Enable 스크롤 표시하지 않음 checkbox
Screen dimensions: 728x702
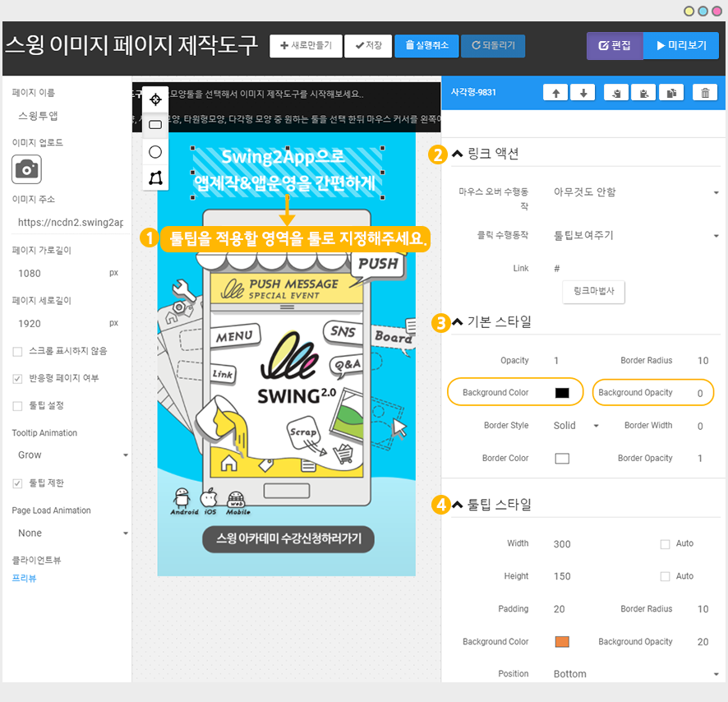click(x=17, y=352)
